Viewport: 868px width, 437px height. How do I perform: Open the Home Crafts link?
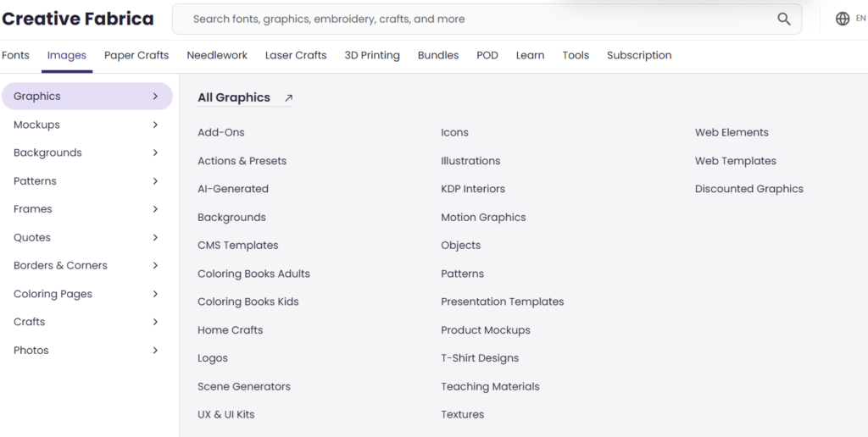coord(231,330)
